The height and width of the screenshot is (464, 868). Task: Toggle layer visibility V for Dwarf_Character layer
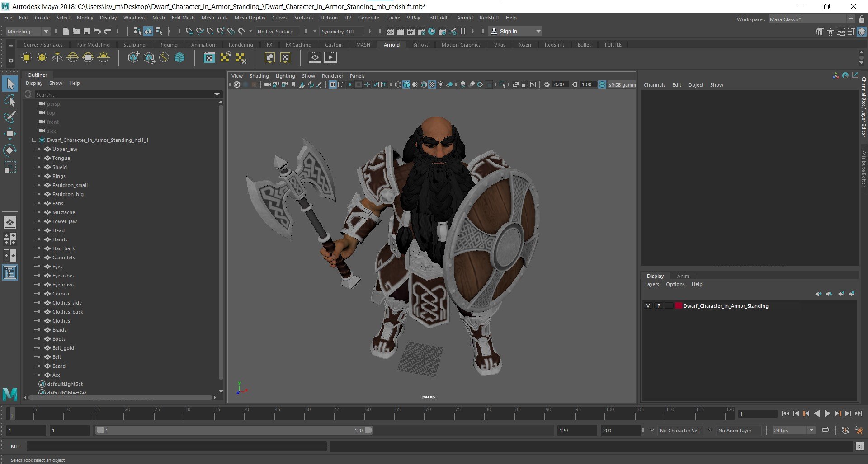tap(648, 306)
